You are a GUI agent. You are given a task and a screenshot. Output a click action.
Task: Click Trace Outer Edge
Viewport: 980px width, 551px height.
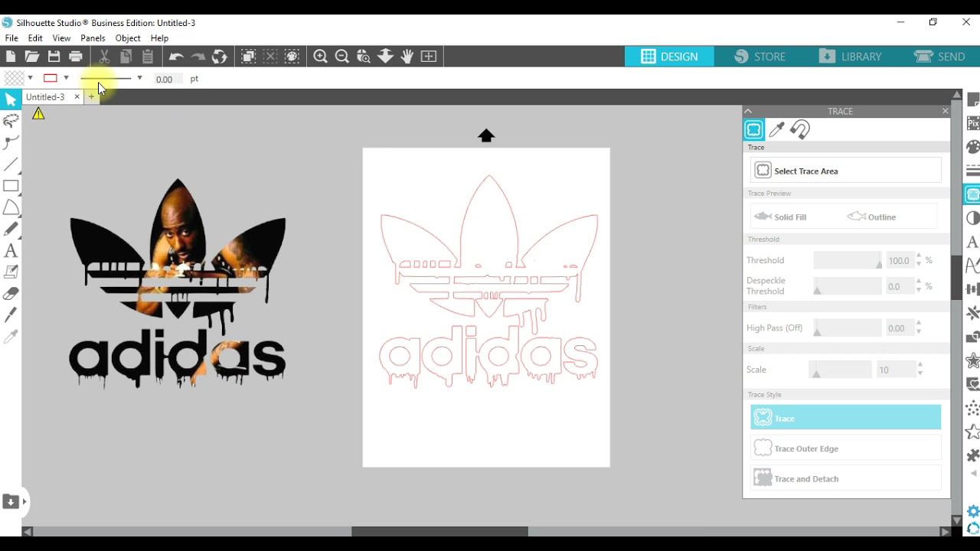click(x=846, y=448)
